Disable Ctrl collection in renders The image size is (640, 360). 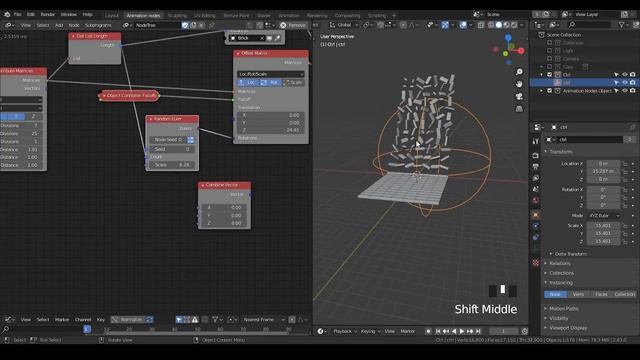point(633,75)
